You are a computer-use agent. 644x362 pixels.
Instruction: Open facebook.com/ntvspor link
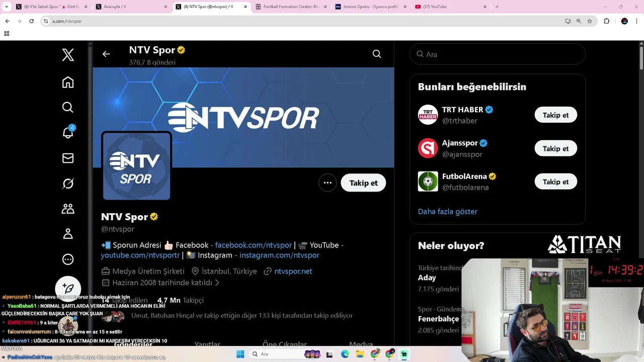[x=254, y=245]
